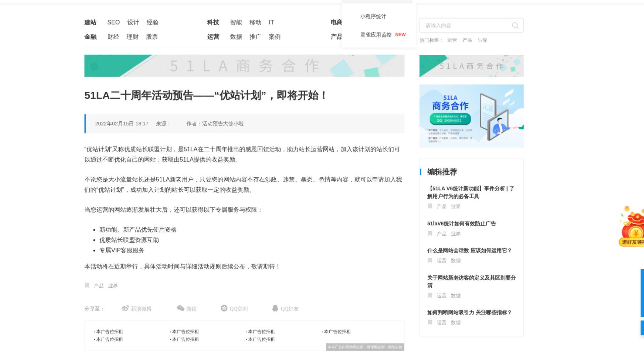Click the 编辑推荐 section heading
The width and height of the screenshot is (644, 352).
tap(442, 172)
